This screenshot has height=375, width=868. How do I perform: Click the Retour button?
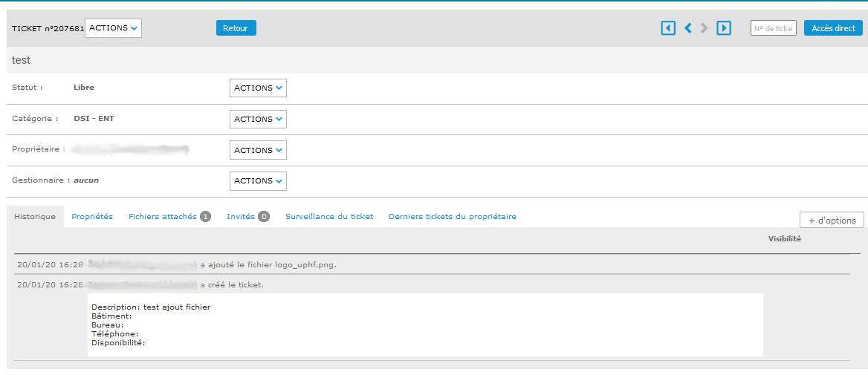(x=236, y=28)
